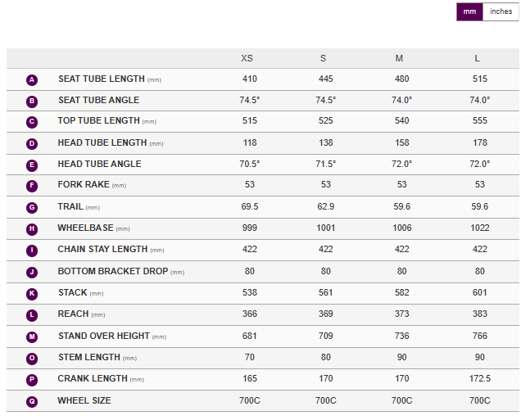Click the purple A badge for seat tube length
521x420 pixels.
32,79
